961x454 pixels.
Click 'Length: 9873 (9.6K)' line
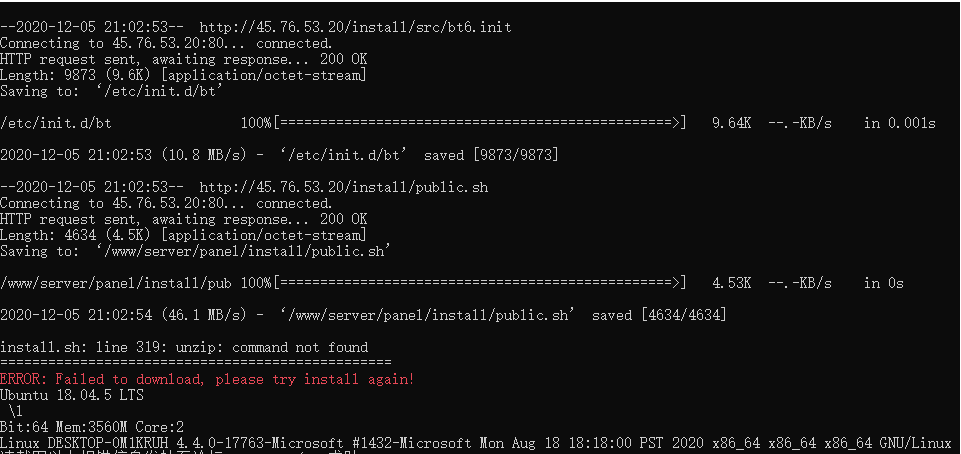point(183,75)
